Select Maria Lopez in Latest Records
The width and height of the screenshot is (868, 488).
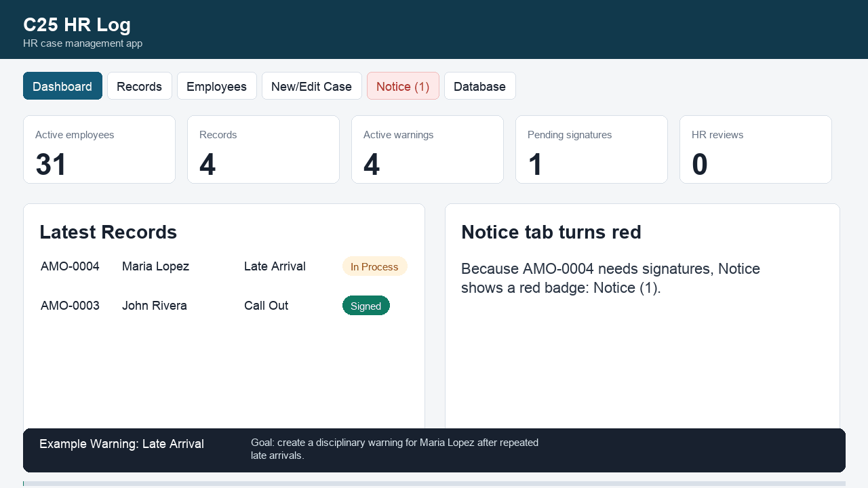(155, 266)
